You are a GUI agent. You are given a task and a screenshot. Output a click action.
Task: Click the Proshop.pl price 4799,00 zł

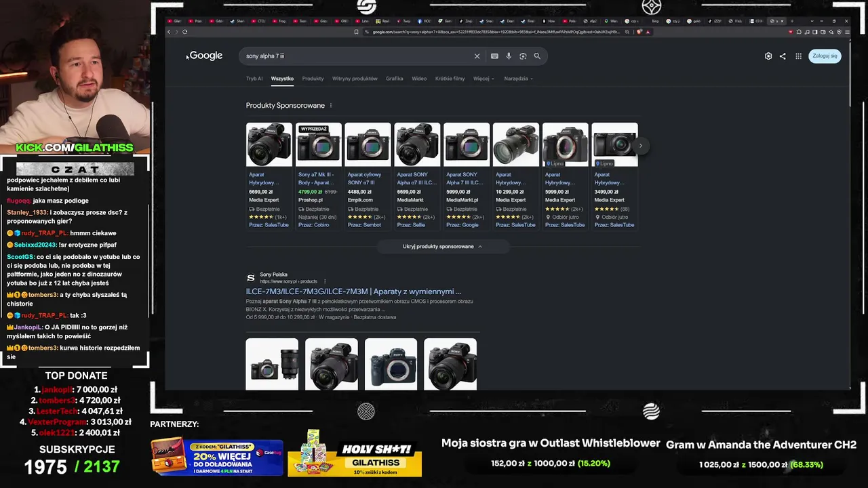coord(311,192)
